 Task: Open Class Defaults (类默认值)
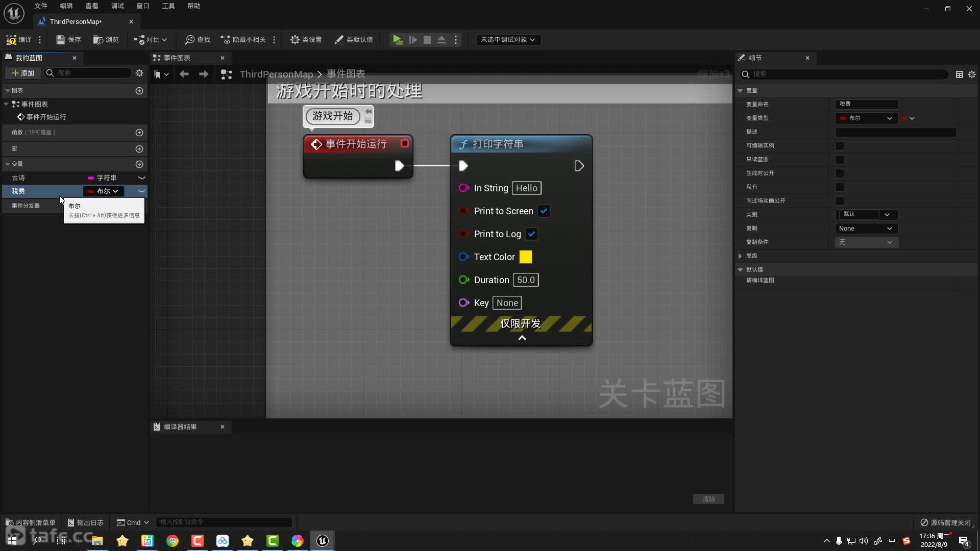(x=354, y=40)
